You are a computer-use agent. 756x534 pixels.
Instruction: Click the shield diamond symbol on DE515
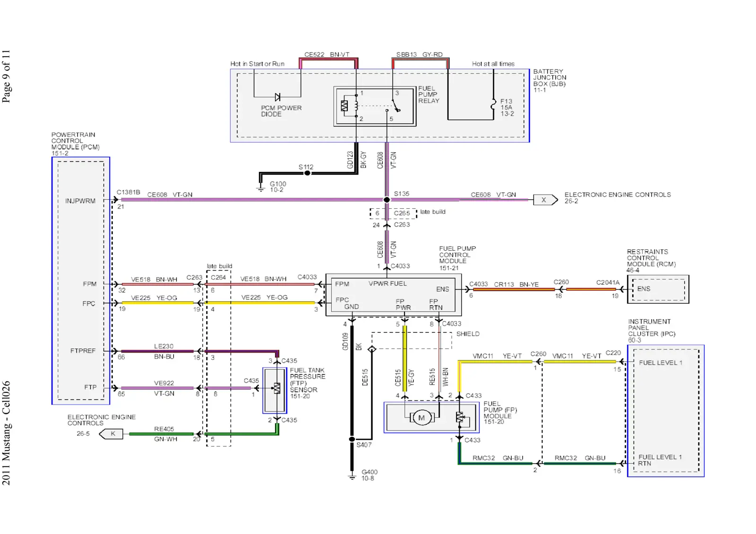pyautogui.click(x=372, y=349)
